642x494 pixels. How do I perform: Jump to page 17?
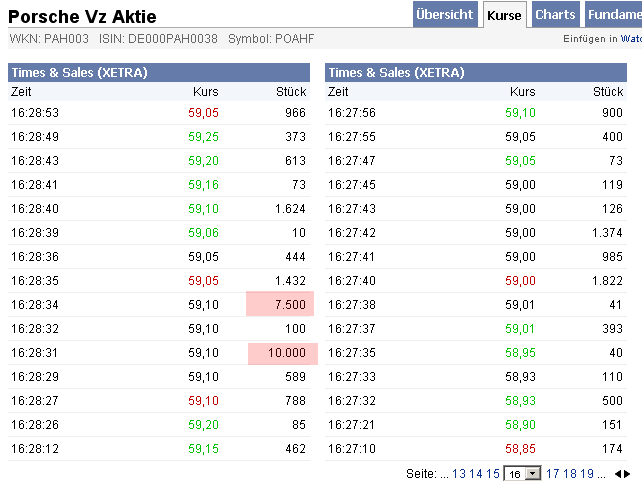click(553, 474)
